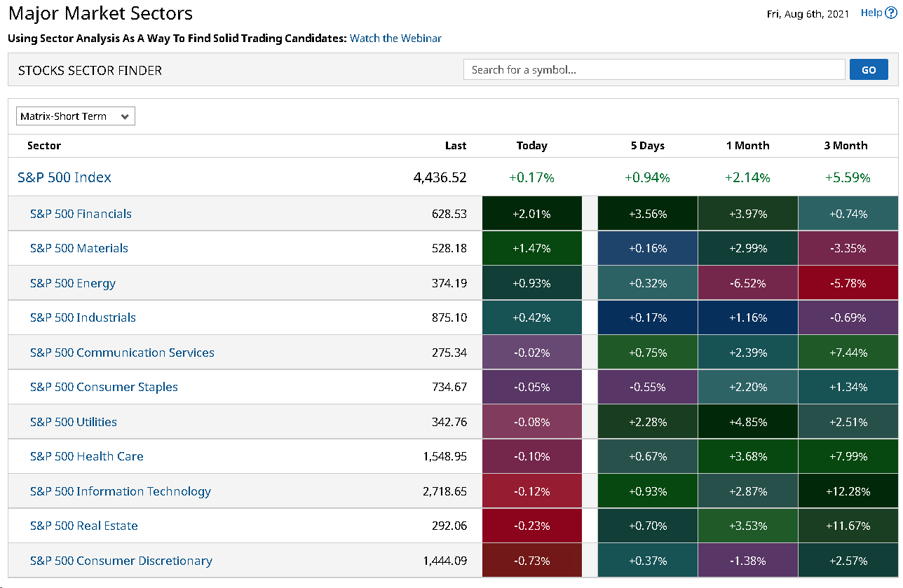Click Industrials 1 Month cell +1.16%
The width and height of the screenshot is (903, 588).
(748, 317)
